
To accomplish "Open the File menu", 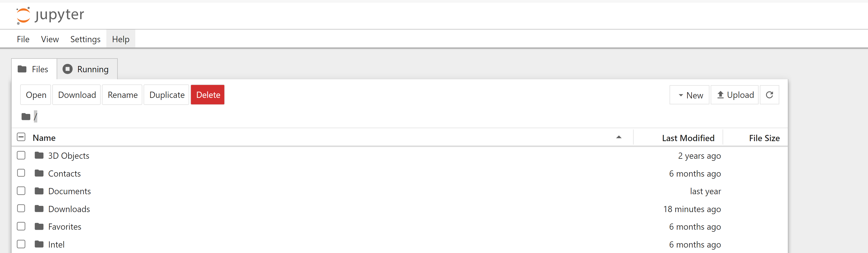I will pyautogui.click(x=23, y=39).
